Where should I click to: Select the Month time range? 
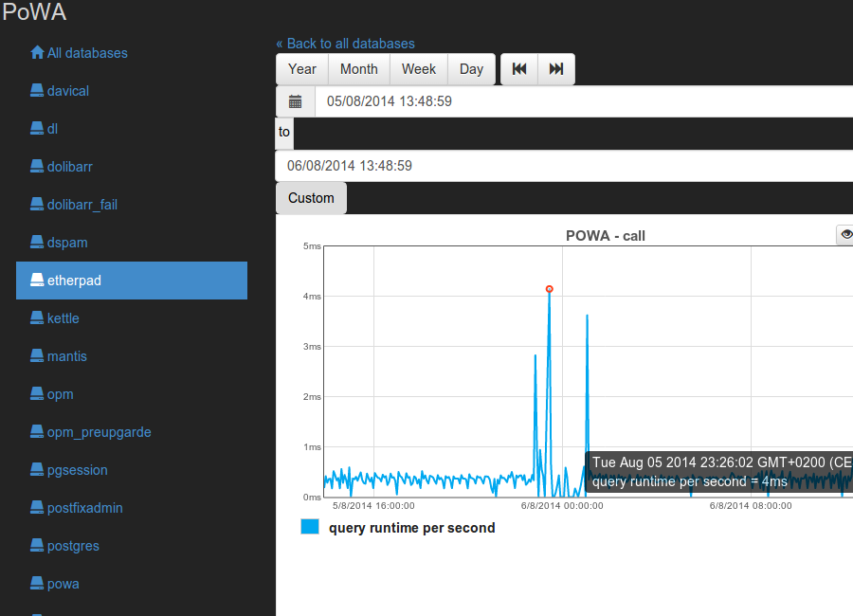pyautogui.click(x=359, y=69)
